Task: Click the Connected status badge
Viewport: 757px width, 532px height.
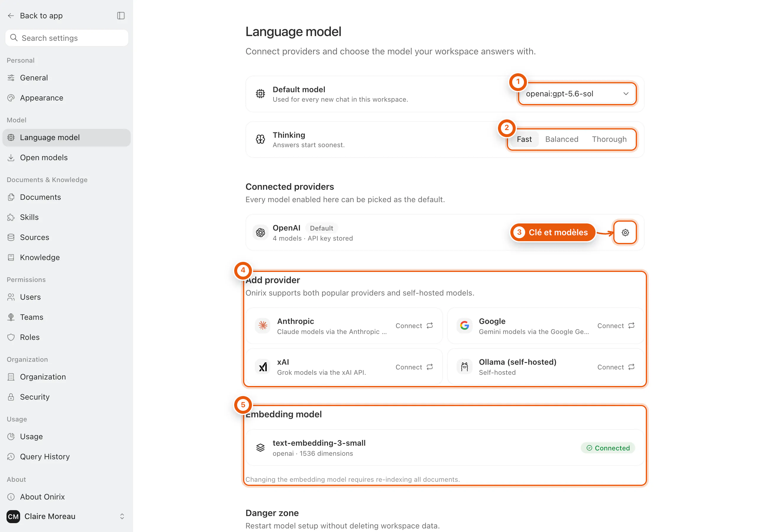Action: [608, 447]
